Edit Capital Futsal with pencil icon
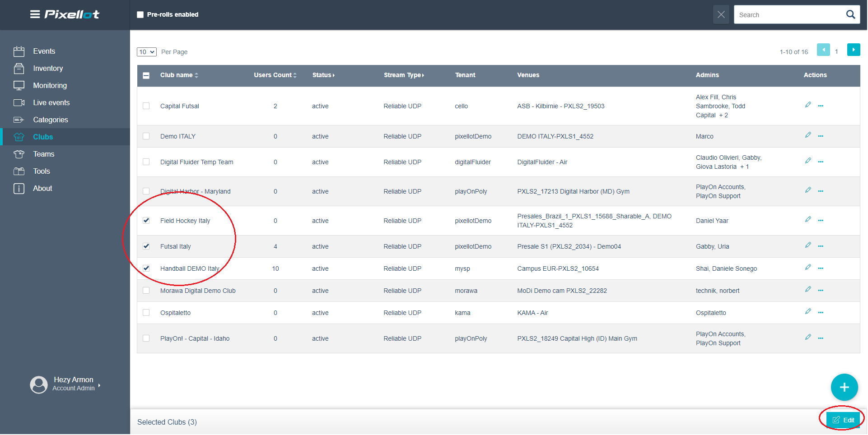The image size is (868, 435). coord(808,105)
